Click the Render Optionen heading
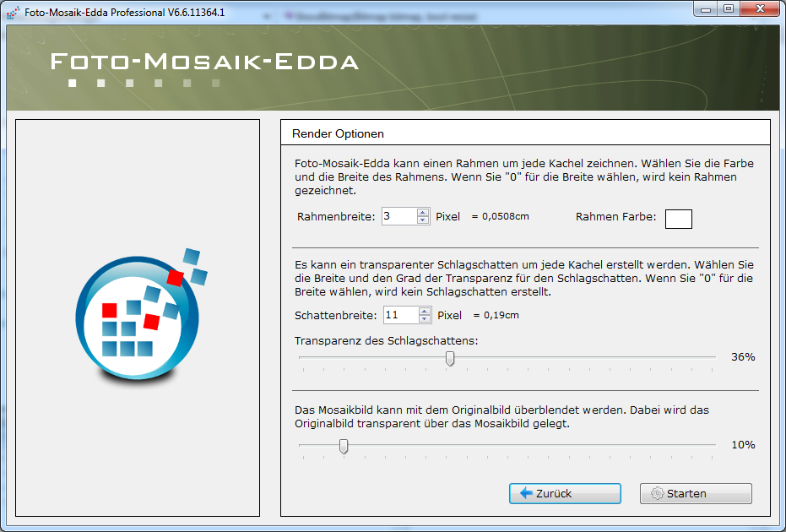Viewport: 786px width, 532px height. [x=338, y=134]
